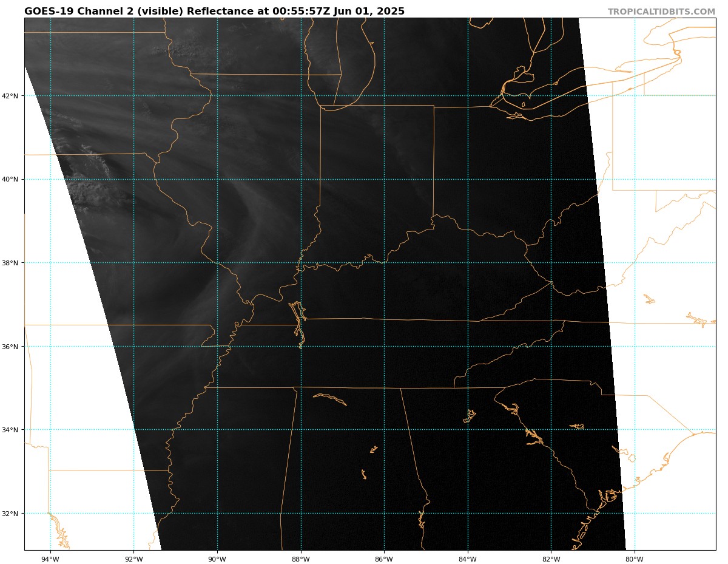728x564 pixels.
Task: Click the 94°W longitude label
Action: coord(50,559)
